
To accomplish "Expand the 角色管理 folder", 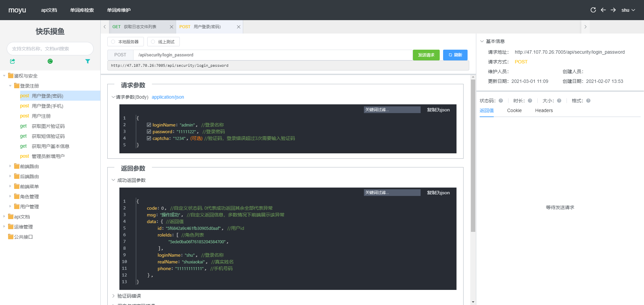I will [x=10, y=196].
